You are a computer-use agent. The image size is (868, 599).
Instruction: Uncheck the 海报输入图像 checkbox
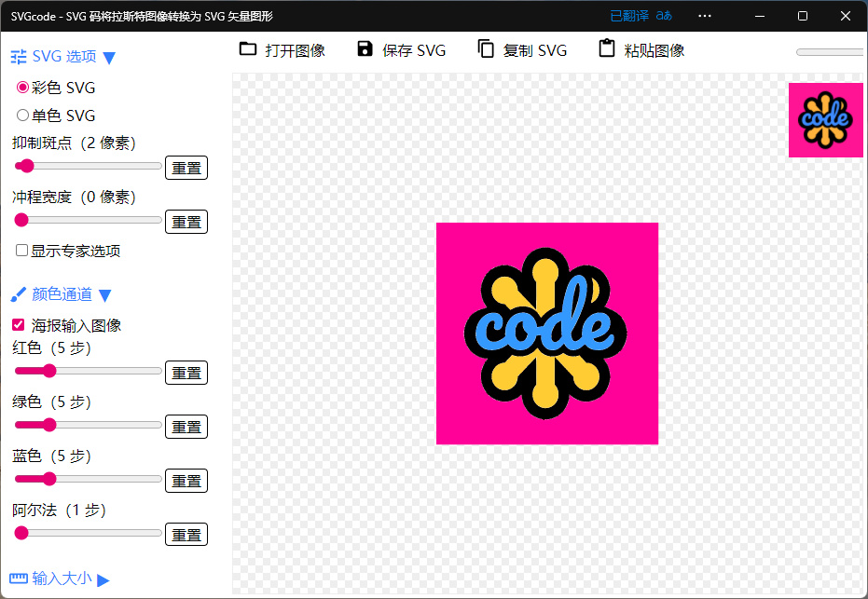(18, 325)
